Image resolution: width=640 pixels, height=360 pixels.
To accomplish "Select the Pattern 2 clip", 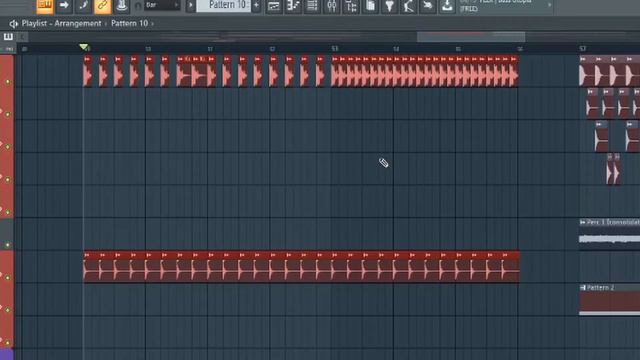I will coord(609,299).
